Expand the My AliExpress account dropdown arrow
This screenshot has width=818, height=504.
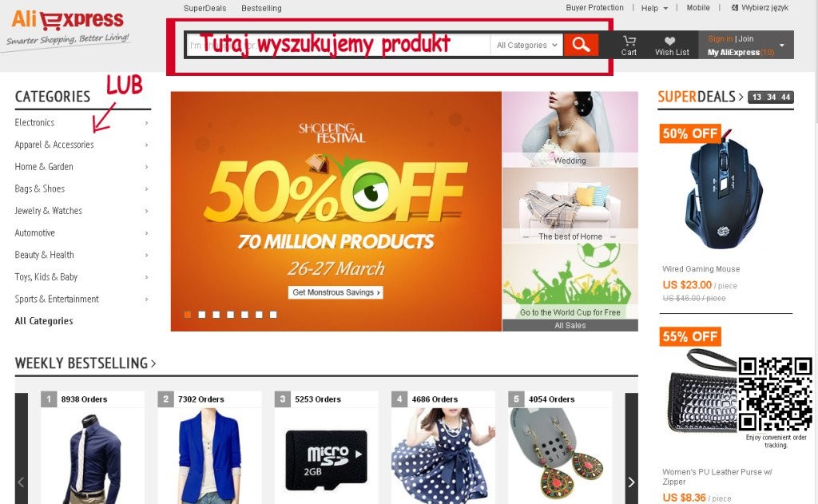tap(782, 45)
